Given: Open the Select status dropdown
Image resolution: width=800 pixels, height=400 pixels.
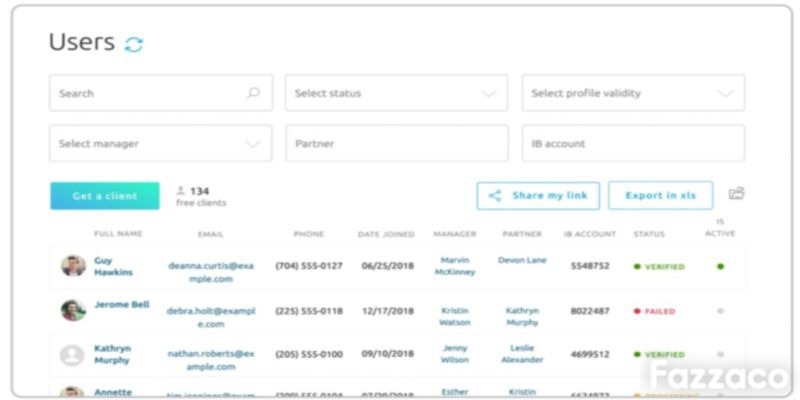Looking at the screenshot, I should coord(396,93).
